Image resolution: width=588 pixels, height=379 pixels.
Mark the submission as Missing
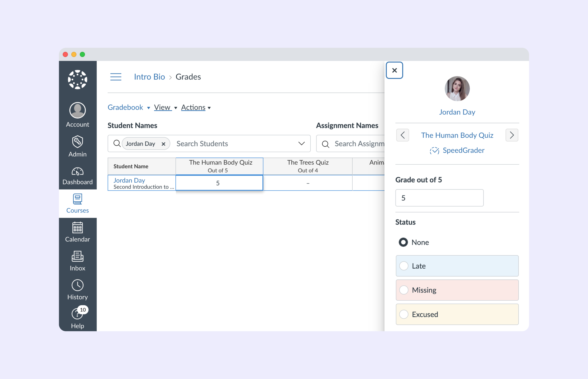404,290
